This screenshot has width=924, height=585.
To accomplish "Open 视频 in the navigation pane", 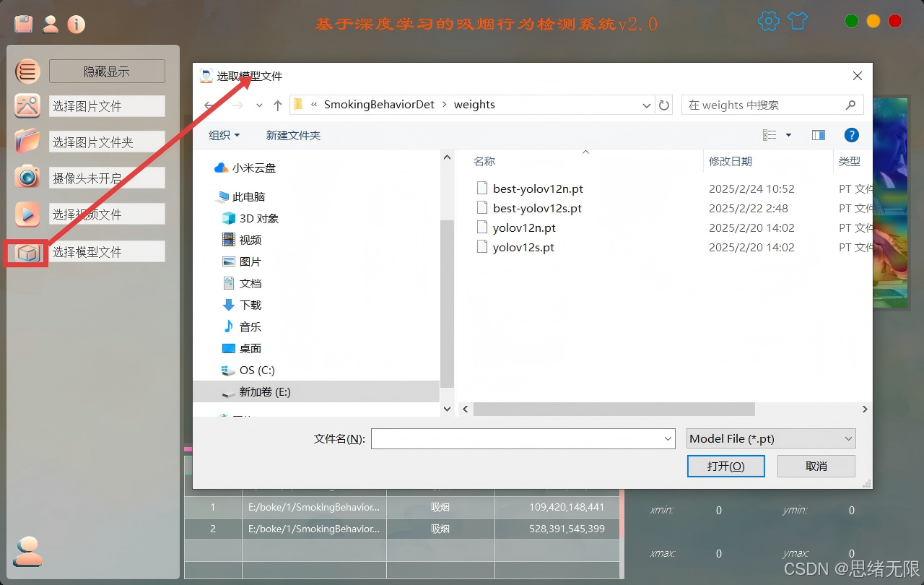I will coord(242,240).
